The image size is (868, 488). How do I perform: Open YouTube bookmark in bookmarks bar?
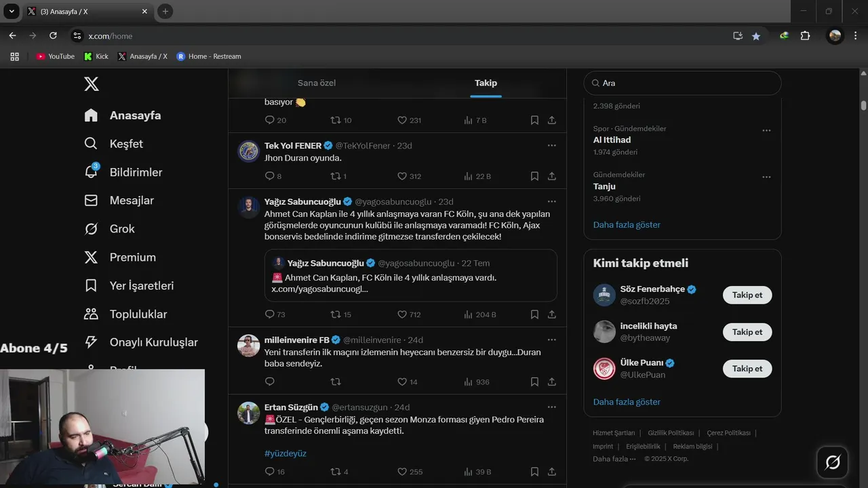click(x=56, y=56)
